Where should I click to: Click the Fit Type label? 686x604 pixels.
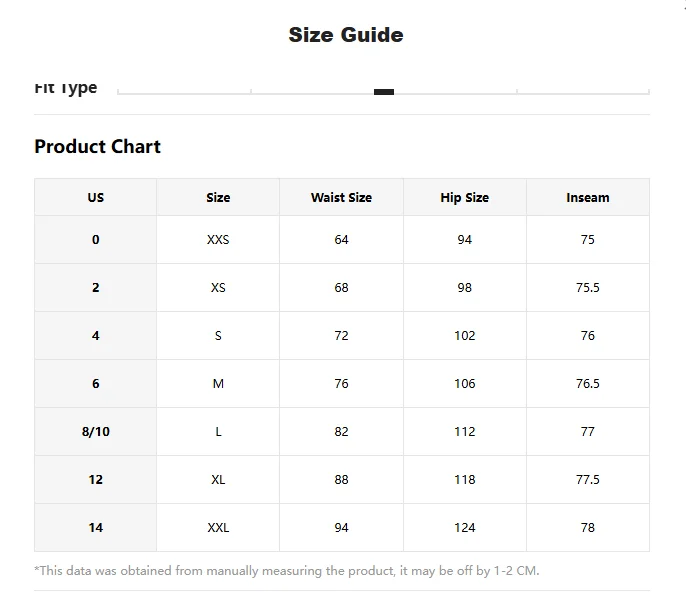(66, 89)
